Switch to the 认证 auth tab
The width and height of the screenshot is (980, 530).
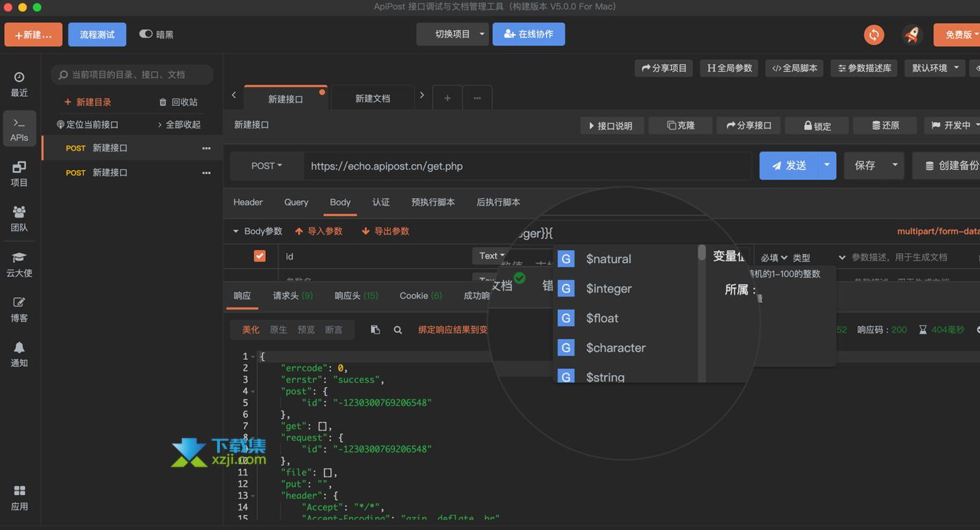click(x=381, y=202)
